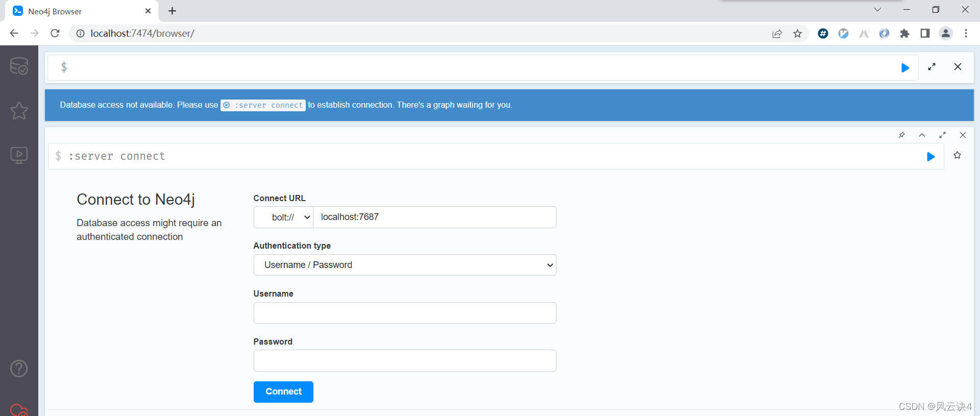Close the server connect frame
980x416 pixels.
963,135
